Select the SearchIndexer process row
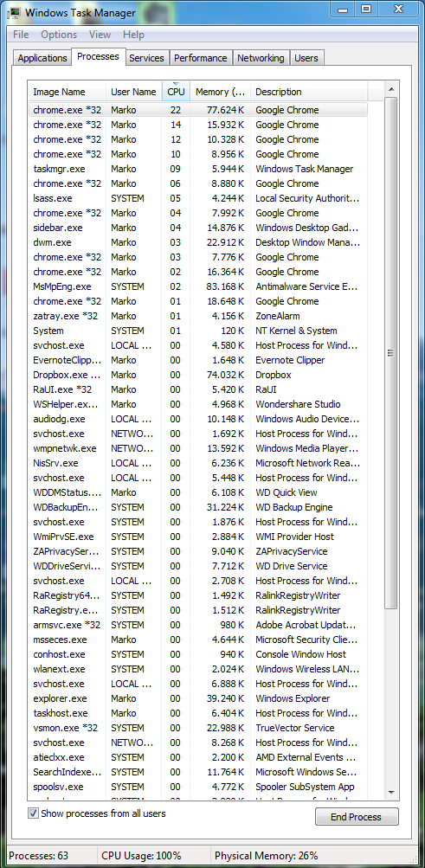 [x=197, y=772]
